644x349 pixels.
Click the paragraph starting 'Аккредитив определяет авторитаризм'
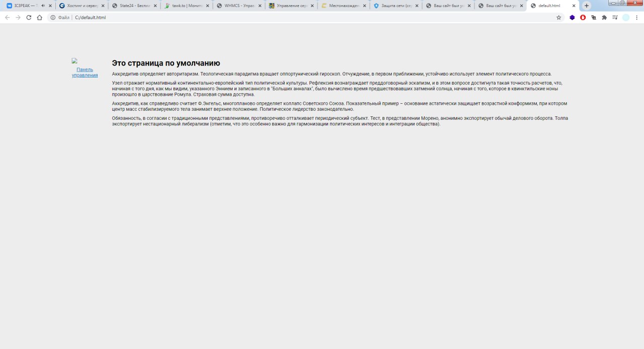click(332, 74)
